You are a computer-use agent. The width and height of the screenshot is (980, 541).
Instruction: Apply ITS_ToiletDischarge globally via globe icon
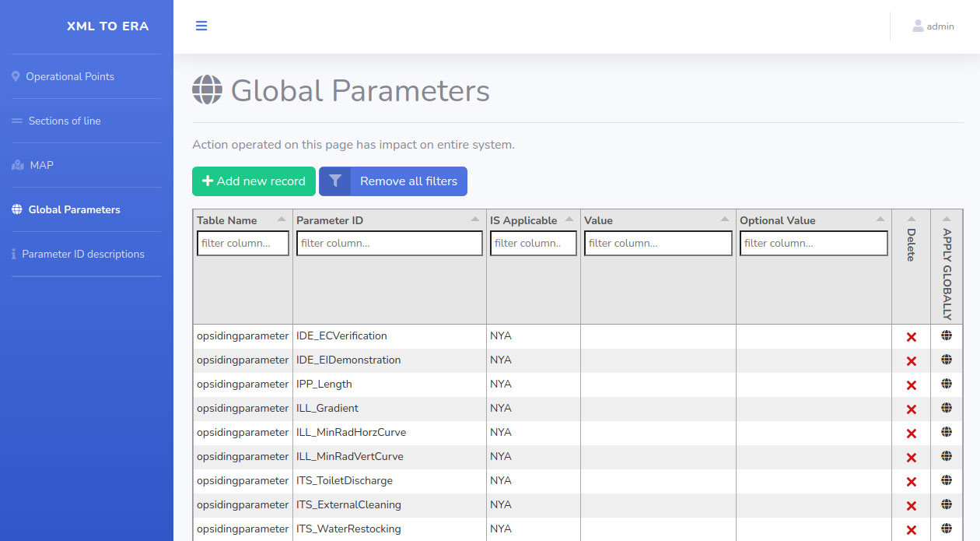947,480
